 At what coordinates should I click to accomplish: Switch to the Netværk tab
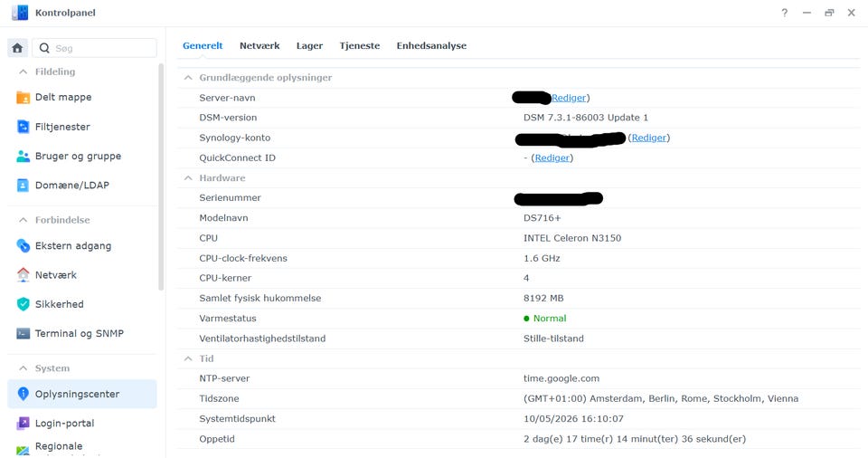259,46
